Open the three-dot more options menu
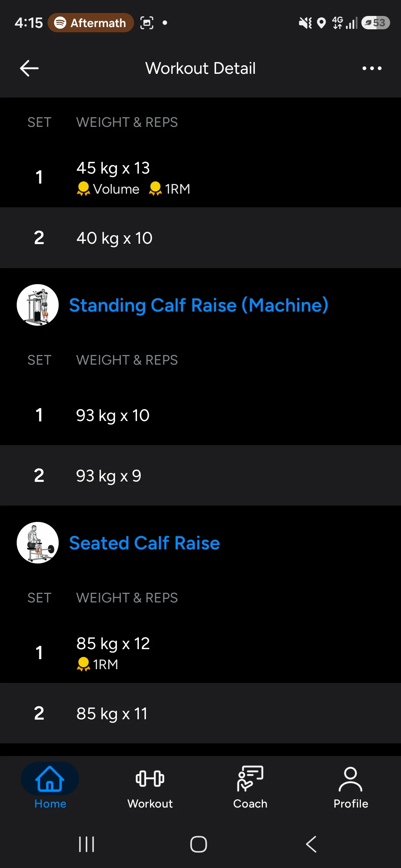The image size is (401, 868). click(x=372, y=68)
